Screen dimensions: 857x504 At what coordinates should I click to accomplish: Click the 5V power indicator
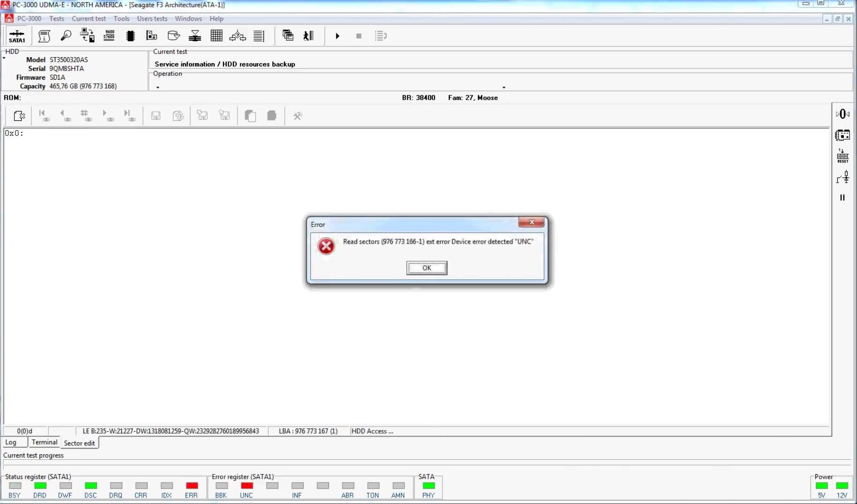click(821, 486)
